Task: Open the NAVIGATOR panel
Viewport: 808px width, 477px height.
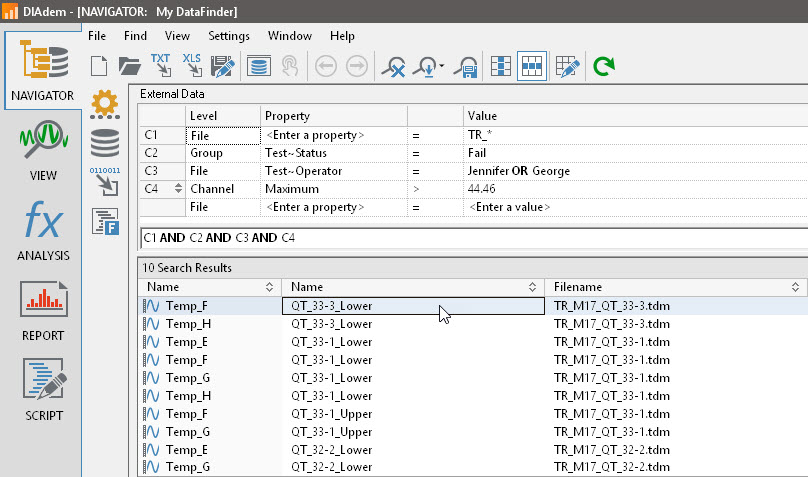Action: point(42,70)
